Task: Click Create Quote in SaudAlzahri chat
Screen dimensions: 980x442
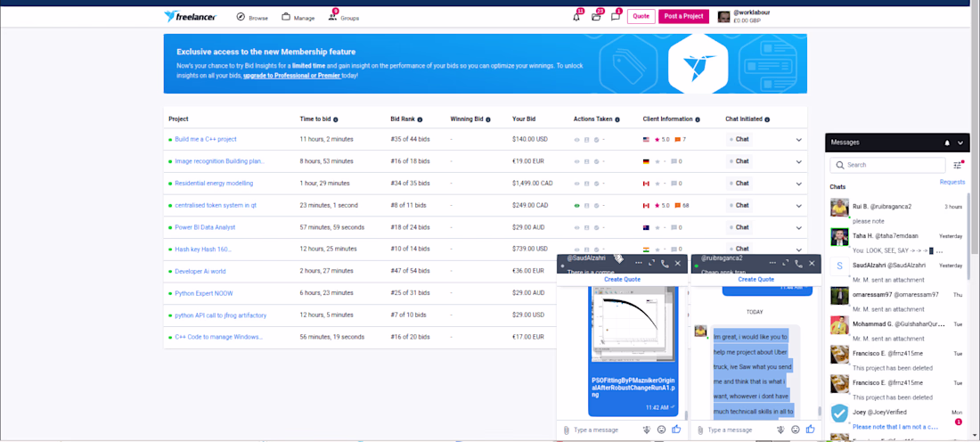Action: click(x=622, y=280)
